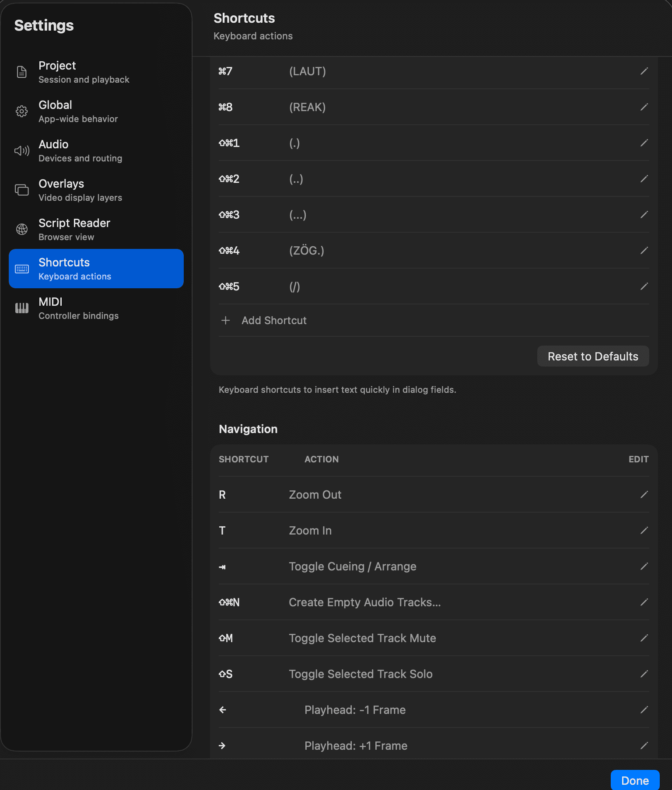The width and height of the screenshot is (672, 790).
Task: Open the Project settings section
Action: coord(96,72)
